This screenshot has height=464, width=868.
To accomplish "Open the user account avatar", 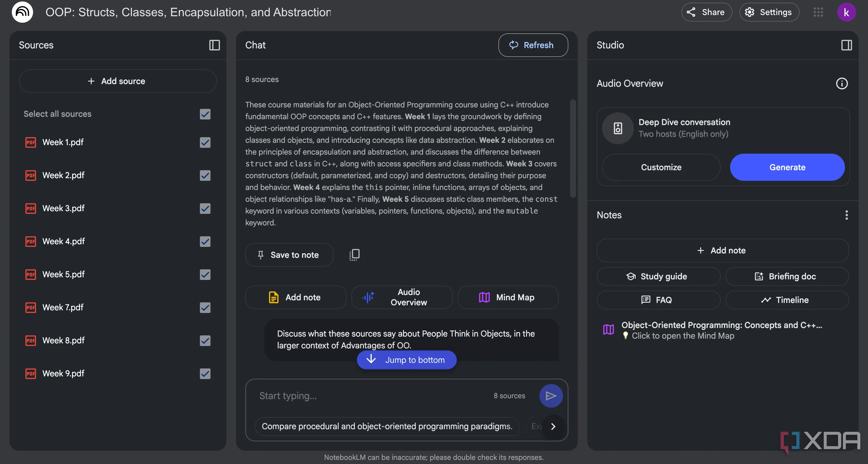I will 846,12.
